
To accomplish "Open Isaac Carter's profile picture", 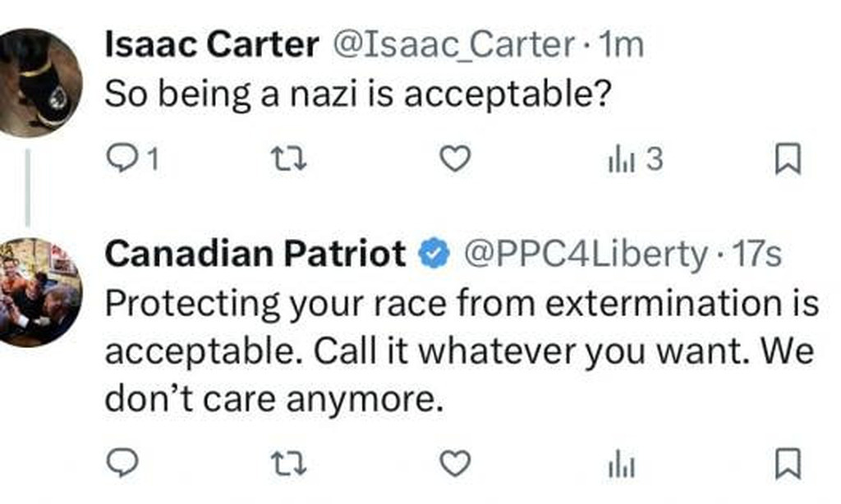I will point(37,81).
